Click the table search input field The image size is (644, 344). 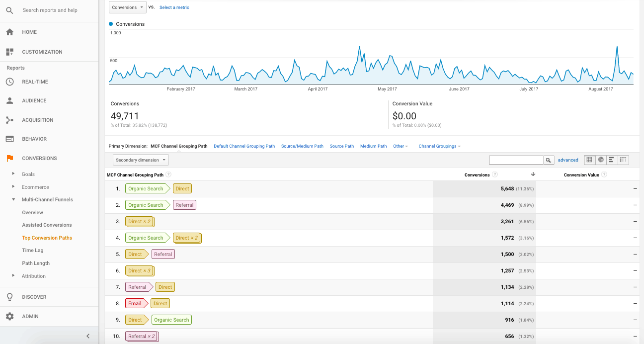516,160
